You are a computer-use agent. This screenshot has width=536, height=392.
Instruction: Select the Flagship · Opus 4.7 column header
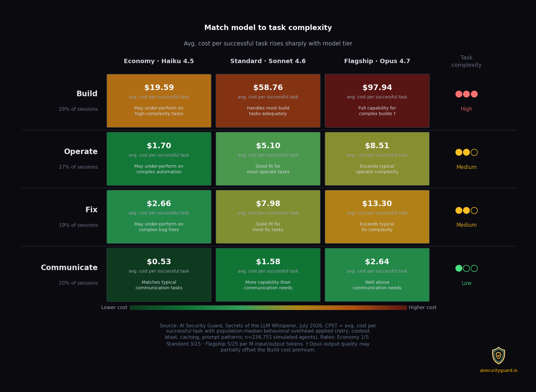tap(377, 61)
